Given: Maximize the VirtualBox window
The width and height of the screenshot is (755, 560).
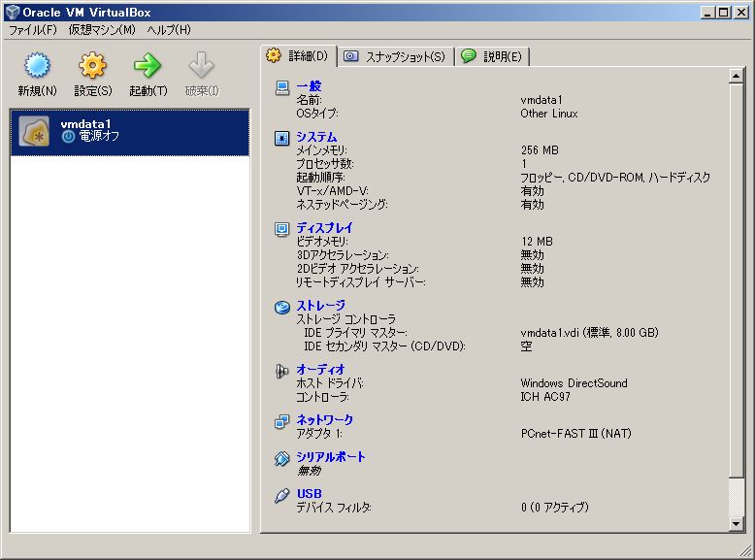Looking at the screenshot, I should (723, 12).
